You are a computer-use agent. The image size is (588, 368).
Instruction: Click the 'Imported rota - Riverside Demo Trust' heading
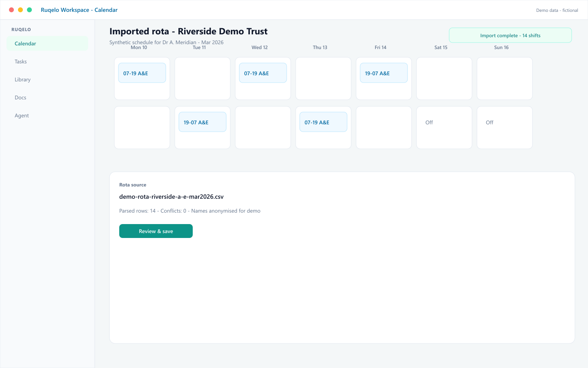pos(189,31)
